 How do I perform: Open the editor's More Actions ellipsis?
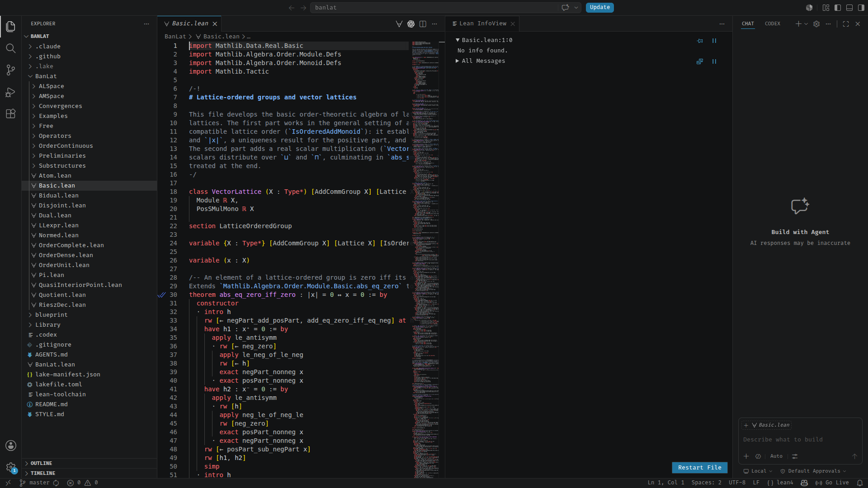coord(434,24)
